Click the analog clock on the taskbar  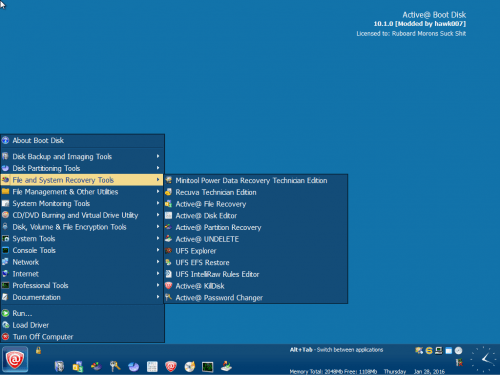[483, 359]
